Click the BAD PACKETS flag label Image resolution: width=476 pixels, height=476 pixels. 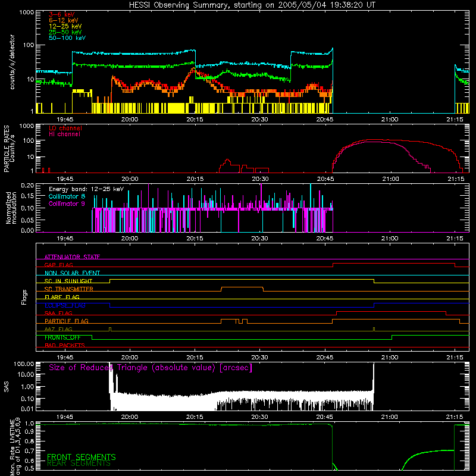[x=65, y=345]
